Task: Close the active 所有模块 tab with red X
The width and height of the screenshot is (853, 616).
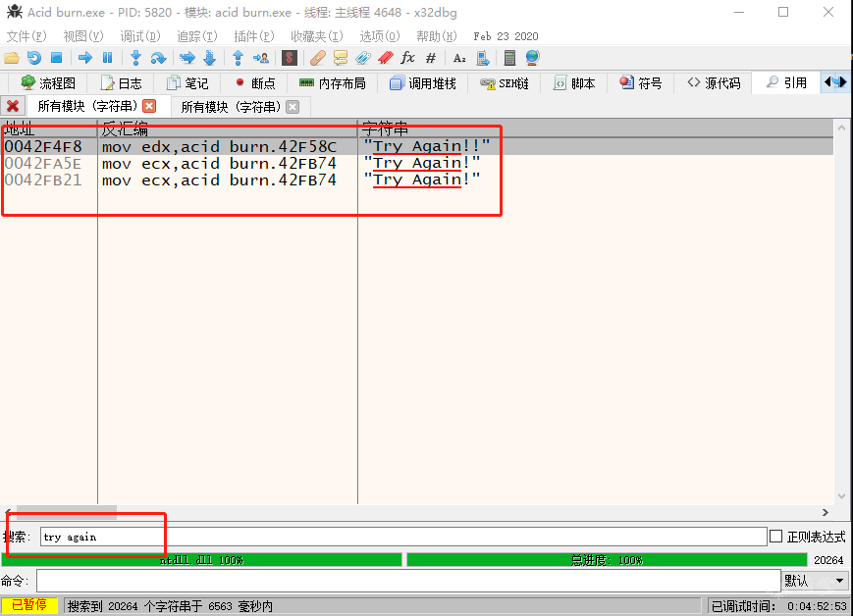Action: tap(149, 106)
